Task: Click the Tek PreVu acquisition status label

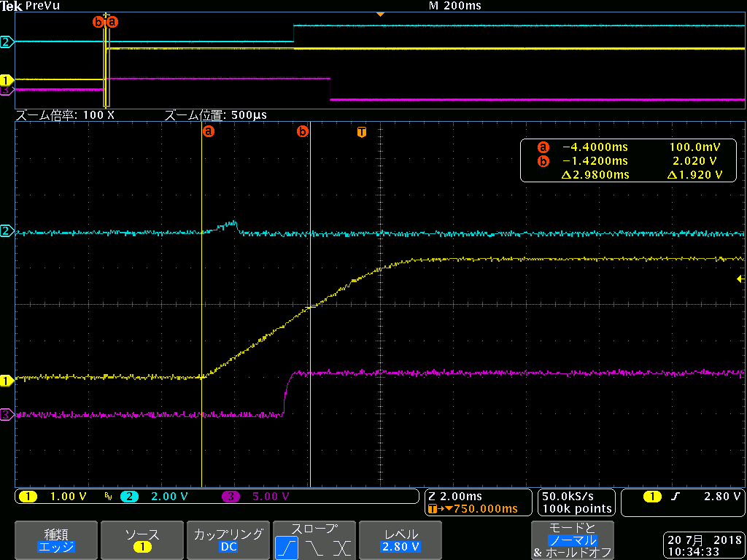Action: 30,6
